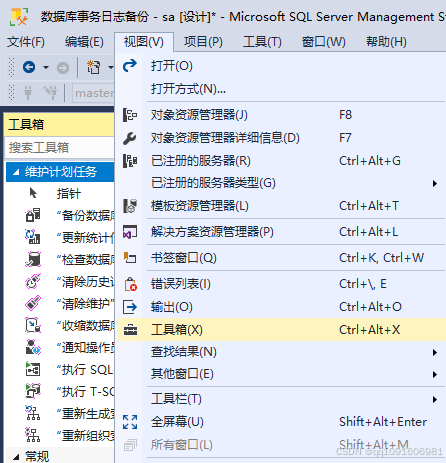Click the 对象资源管理器 tree icon
This screenshot has height=463, width=446.
[x=130, y=115]
